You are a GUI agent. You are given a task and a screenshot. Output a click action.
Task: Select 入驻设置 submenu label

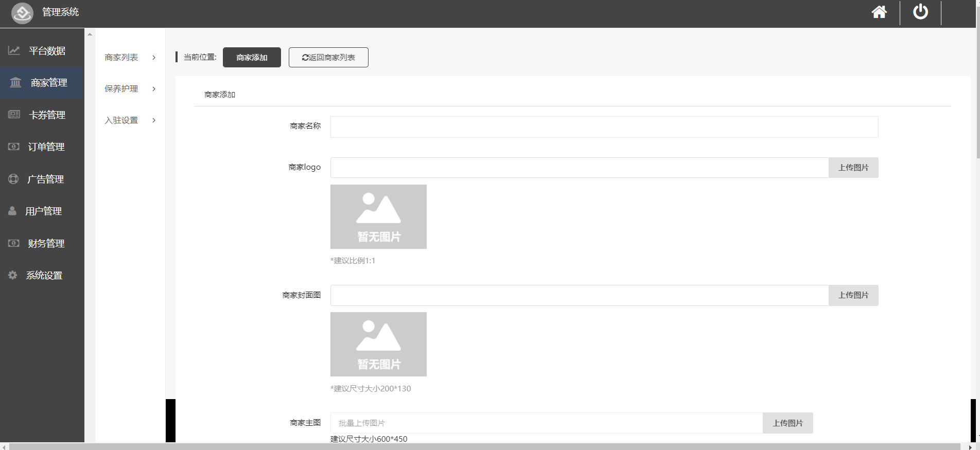coord(121,120)
